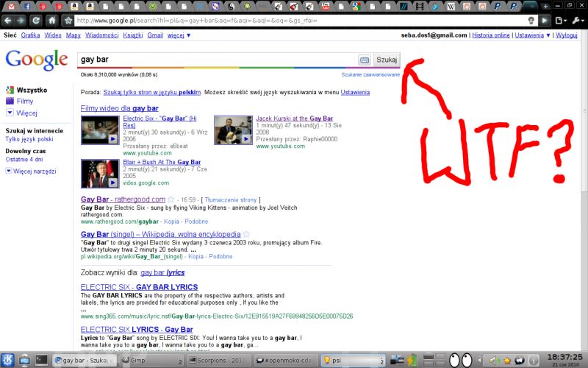Viewport: 588px width, 368px height.
Task: Star the rathergood.com Gay Bar result
Action: [171, 199]
